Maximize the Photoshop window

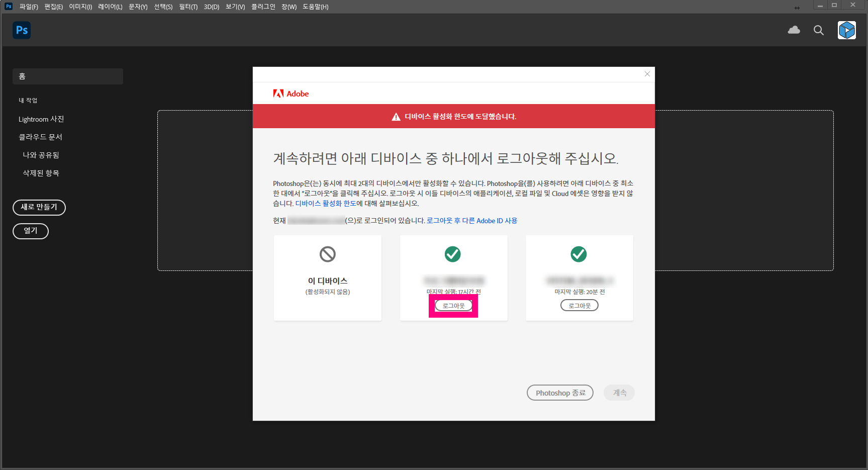click(834, 6)
